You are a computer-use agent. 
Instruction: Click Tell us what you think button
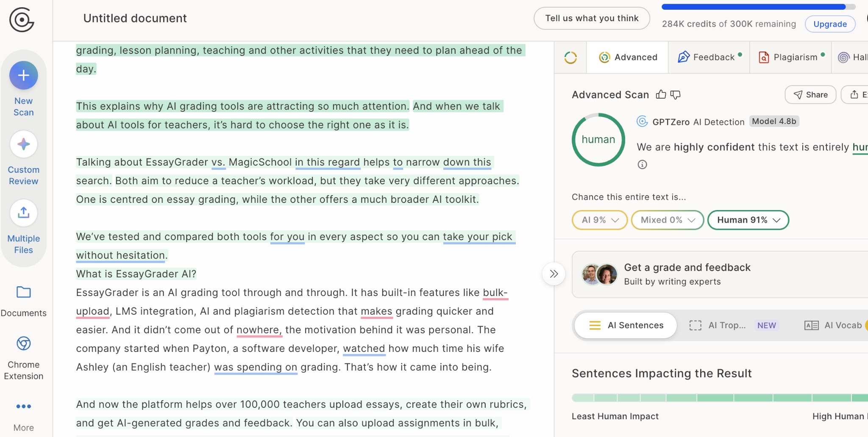[x=592, y=18]
